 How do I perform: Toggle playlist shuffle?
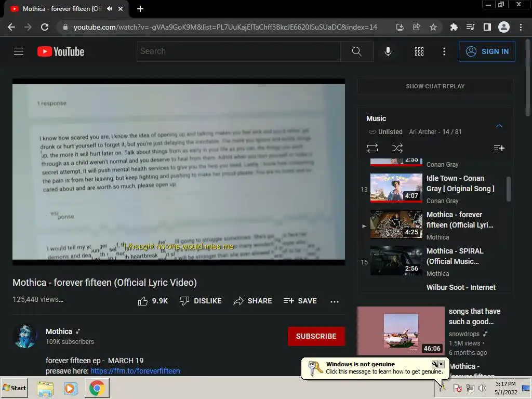tap(397, 148)
